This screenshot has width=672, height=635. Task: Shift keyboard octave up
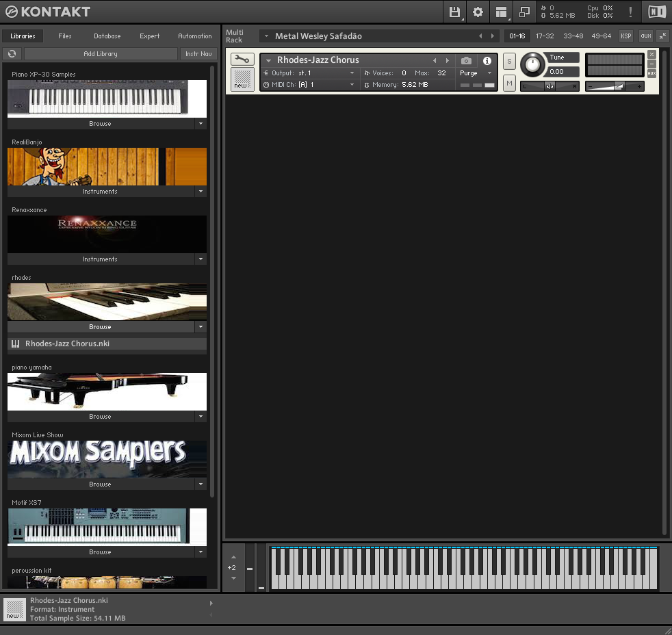pos(233,558)
